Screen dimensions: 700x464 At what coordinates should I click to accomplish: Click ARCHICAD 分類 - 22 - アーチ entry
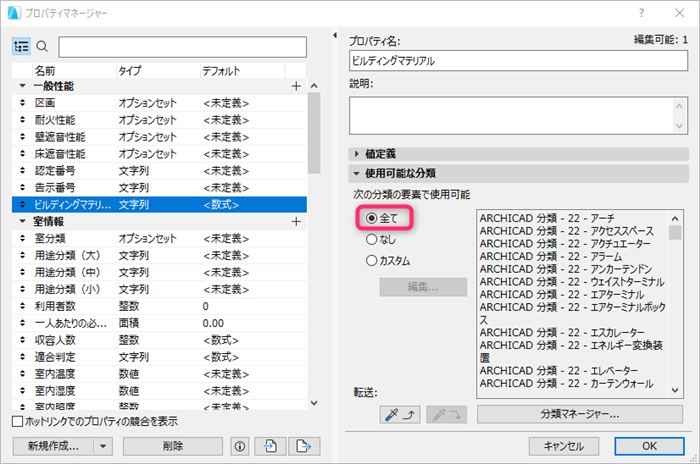(547, 218)
